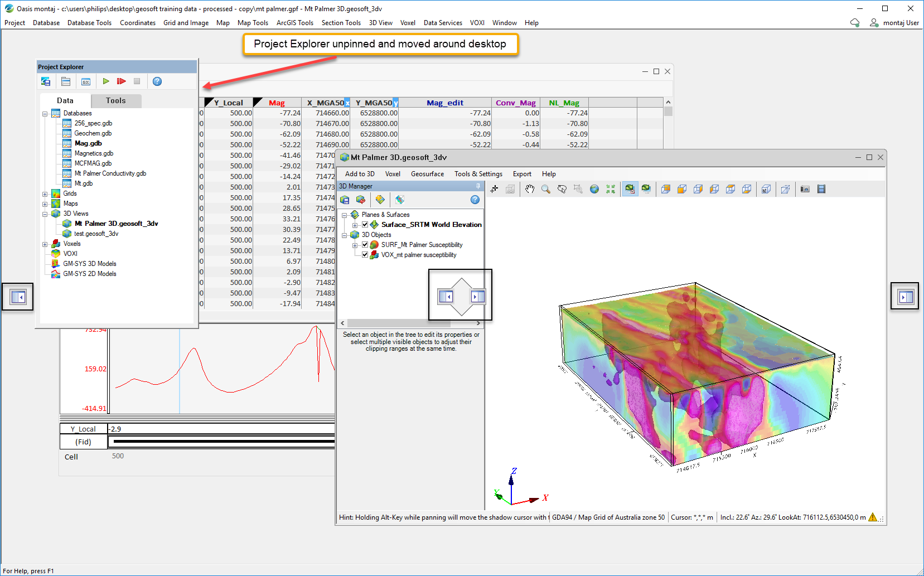
Task: Expand the Voxels tree node
Action: [x=45, y=244]
